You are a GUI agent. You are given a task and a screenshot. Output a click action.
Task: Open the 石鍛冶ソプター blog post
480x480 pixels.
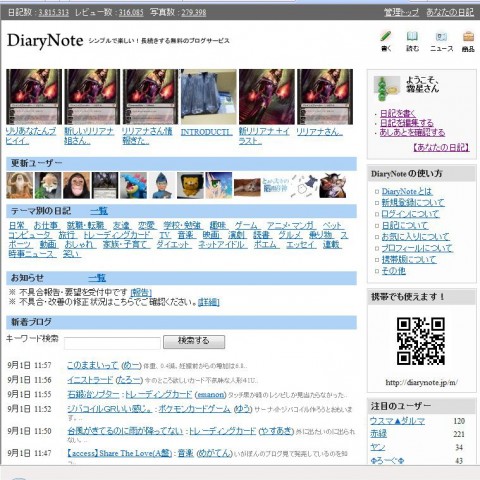(x=93, y=394)
